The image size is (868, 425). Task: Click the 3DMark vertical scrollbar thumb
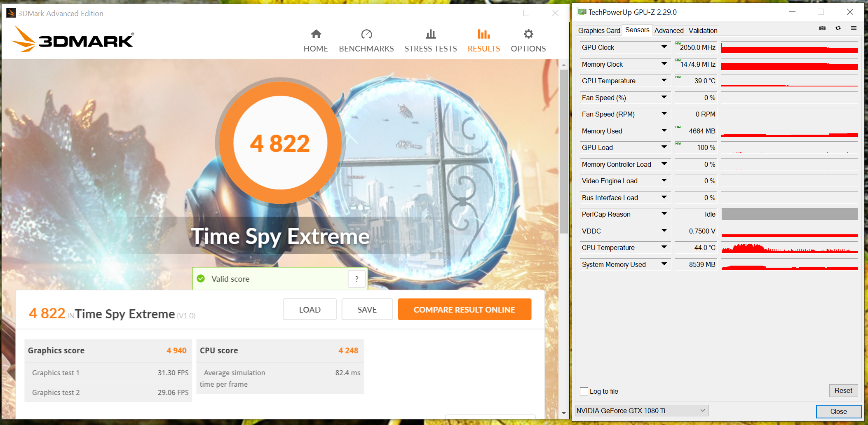click(x=564, y=152)
